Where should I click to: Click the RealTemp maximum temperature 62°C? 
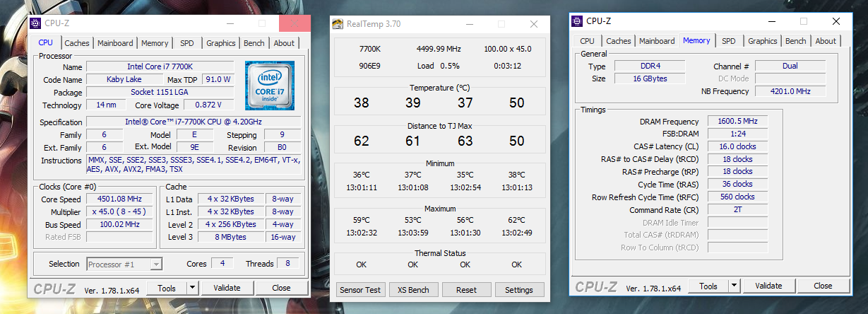pos(516,220)
